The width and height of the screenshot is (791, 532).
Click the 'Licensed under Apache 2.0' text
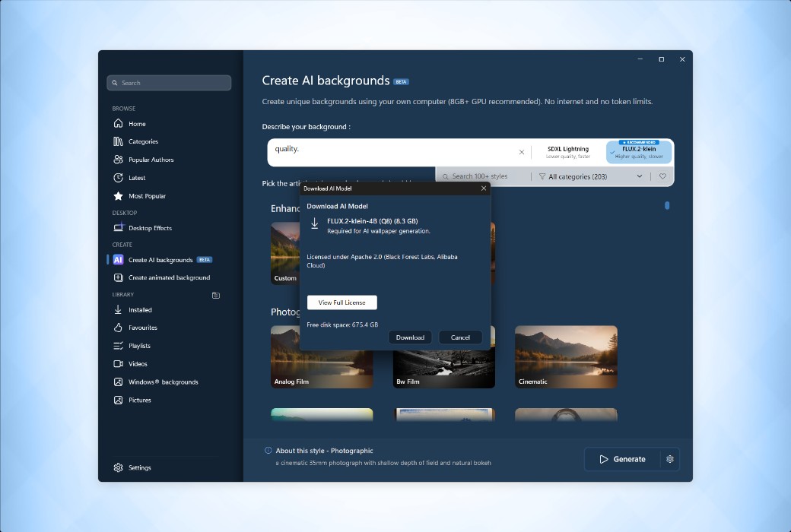coord(344,257)
